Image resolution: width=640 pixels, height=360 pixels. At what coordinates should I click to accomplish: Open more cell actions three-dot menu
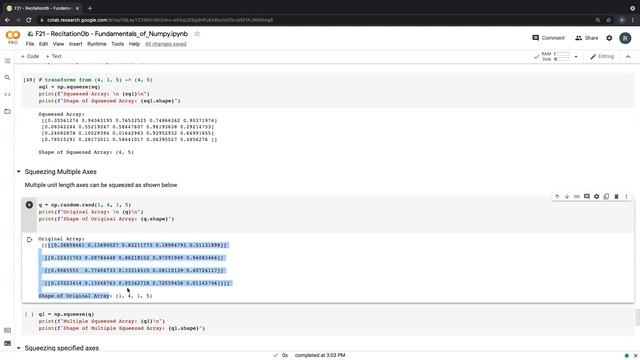pyautogui.click(x=626, y=197)
